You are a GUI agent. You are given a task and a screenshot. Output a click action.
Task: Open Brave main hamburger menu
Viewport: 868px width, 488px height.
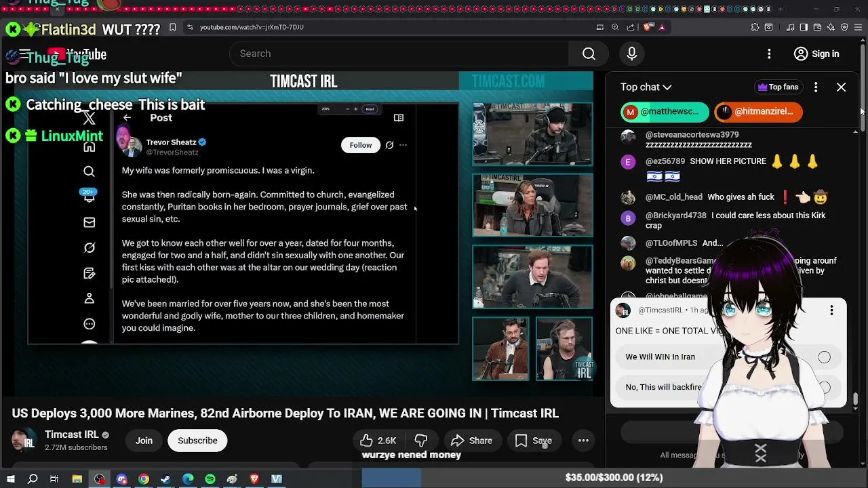pos(859,27)
